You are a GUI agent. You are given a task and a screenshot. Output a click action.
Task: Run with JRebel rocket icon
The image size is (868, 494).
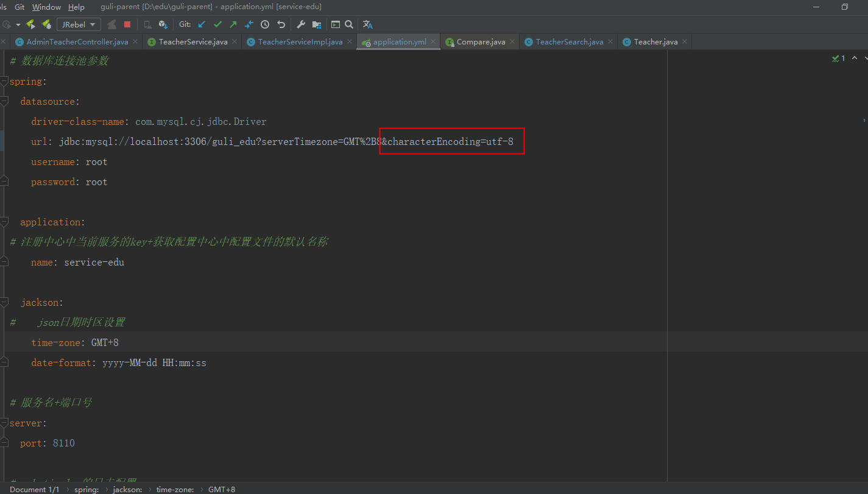coord(30,24)
